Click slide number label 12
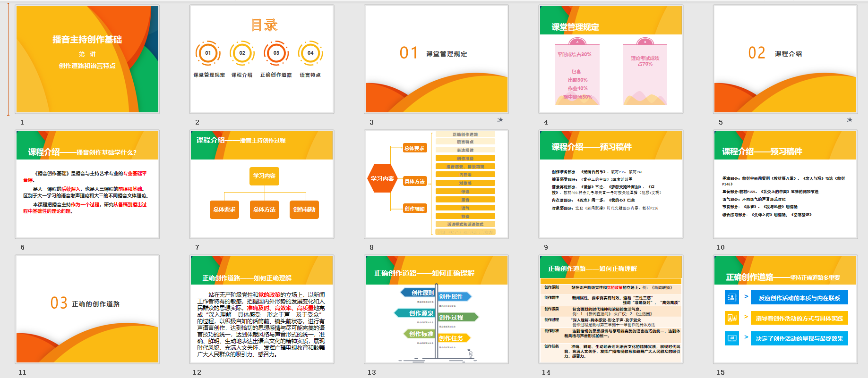 click(x=197, y=372)
